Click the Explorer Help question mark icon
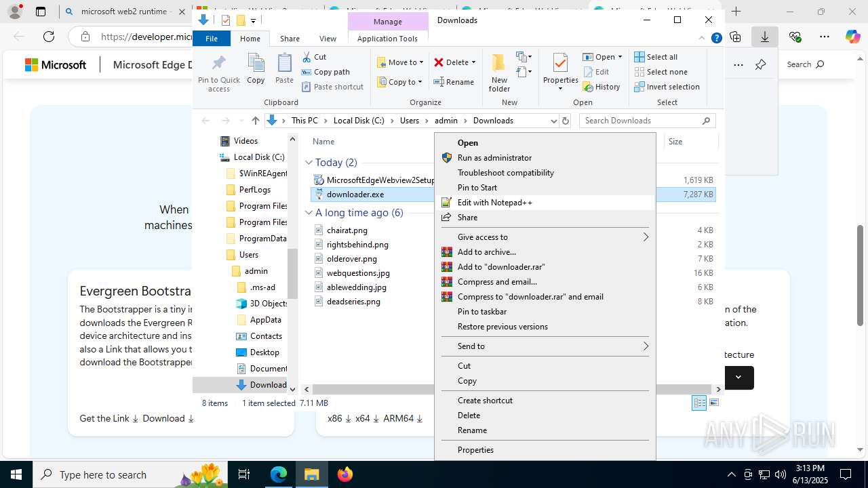Screen dimensions: 868x488 (x=716, y=39)
